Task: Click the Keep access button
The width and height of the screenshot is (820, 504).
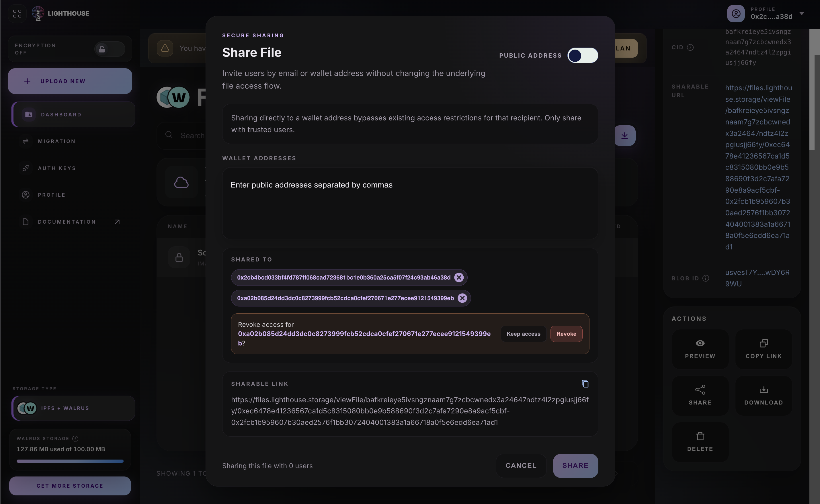Action: coord(523,334)
